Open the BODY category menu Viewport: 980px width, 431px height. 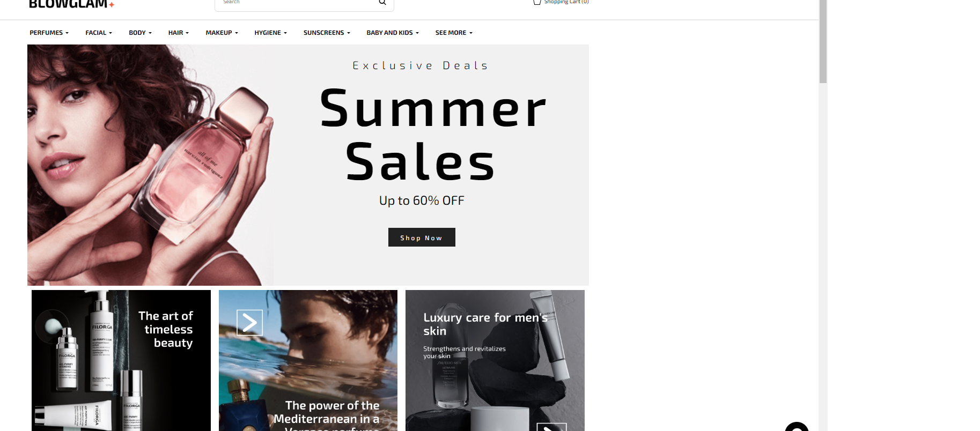point(140,33)
